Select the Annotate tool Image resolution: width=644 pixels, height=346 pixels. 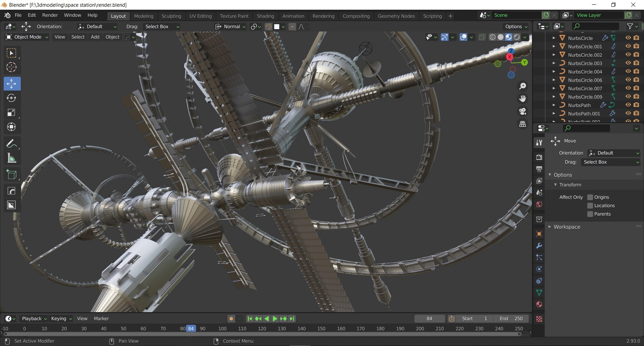(x=12, y=144)
